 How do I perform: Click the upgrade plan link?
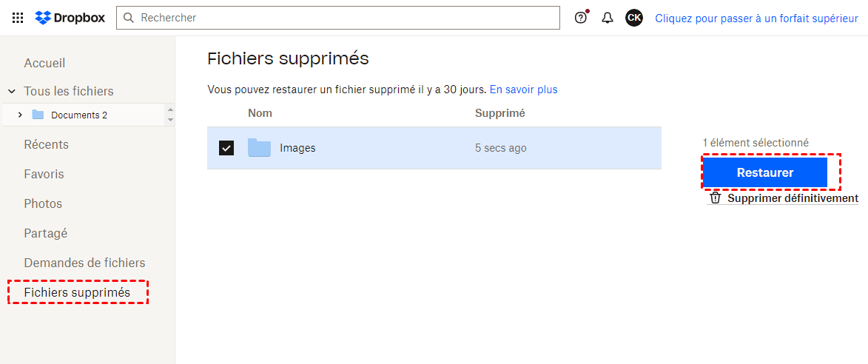pyautogui.click(x=756, y=18)
